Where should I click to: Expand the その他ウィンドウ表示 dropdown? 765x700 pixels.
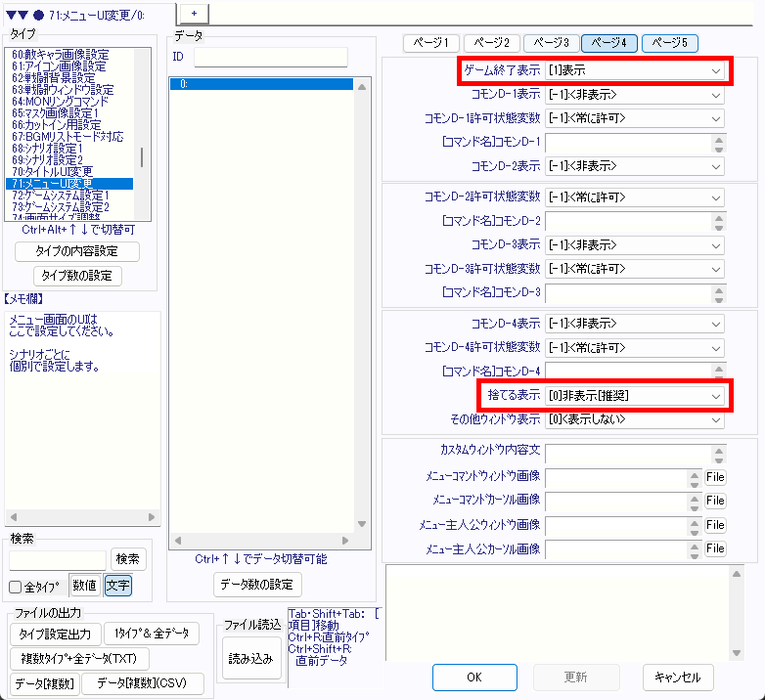tap(635, 419)
